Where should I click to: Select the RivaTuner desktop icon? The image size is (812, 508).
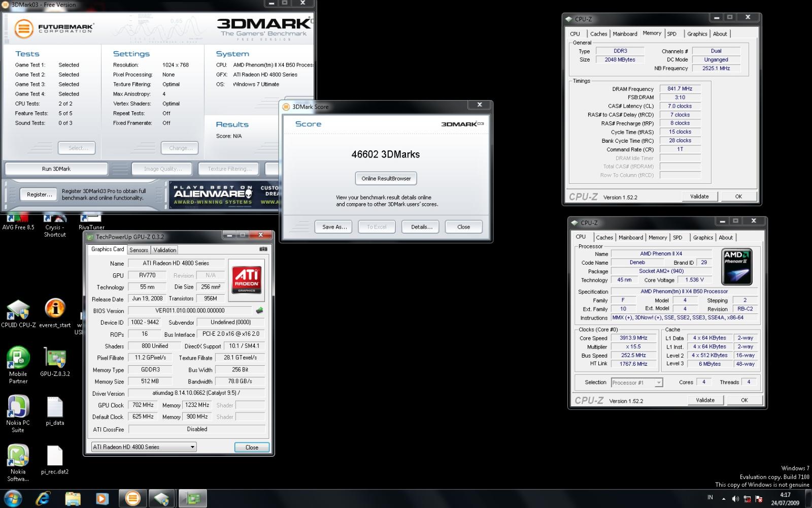click(91, 223)
